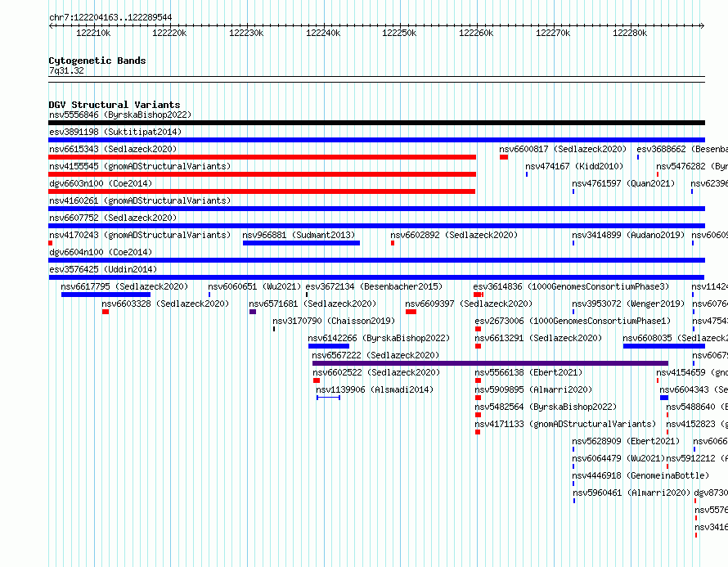Open variant nsv6609397 (Sedlazeck2020)
This screenshot has height=567, width=728.
click(x=469, y=304)
